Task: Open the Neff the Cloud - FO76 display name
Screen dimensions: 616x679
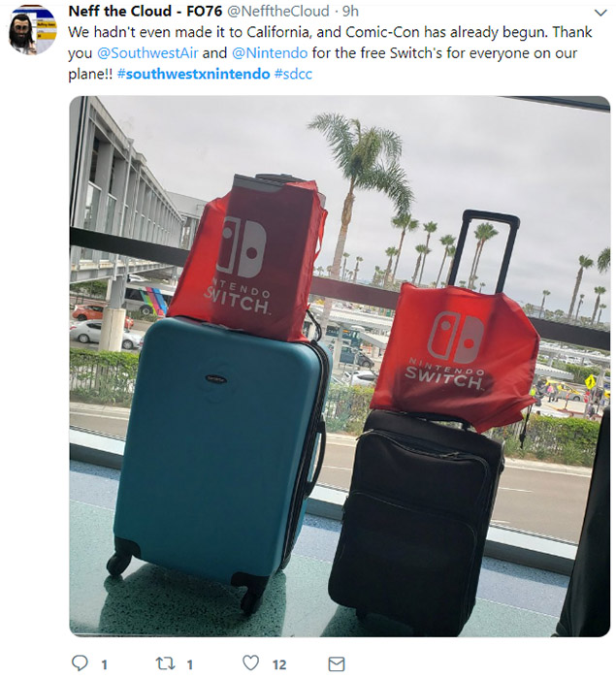Action: (x=146, y=11)
